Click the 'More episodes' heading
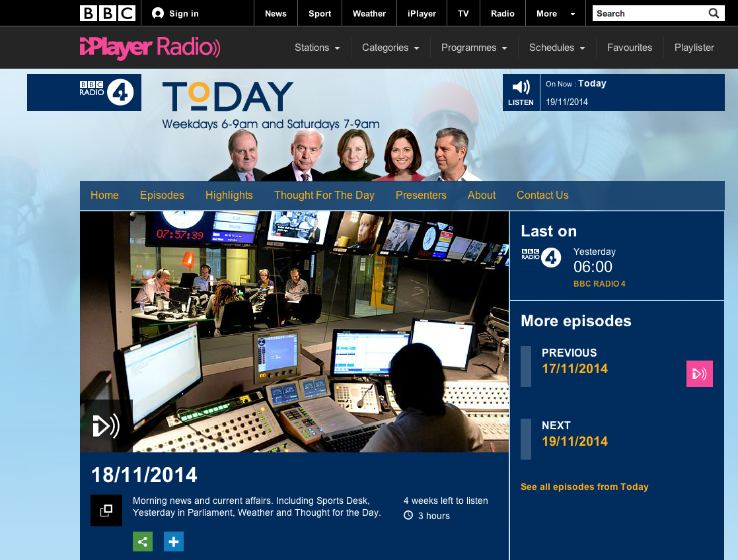This screenshot has height=560, width=738. (x=576, y=321)
